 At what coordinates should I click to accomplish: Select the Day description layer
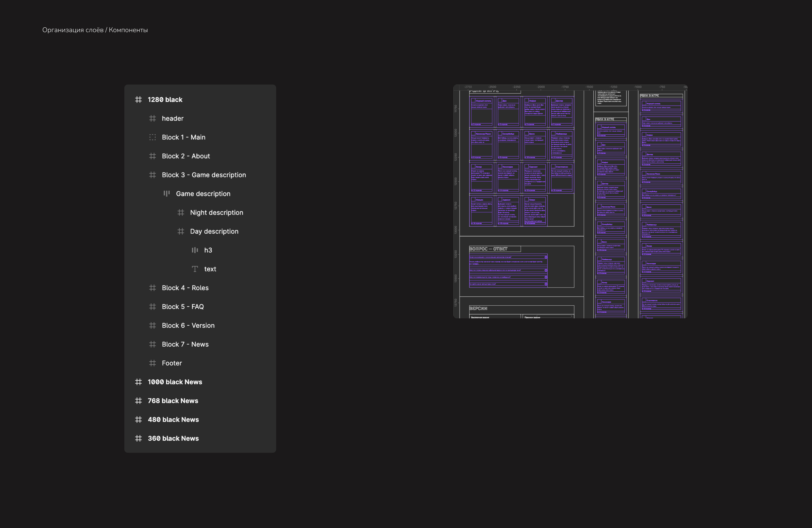214,232
